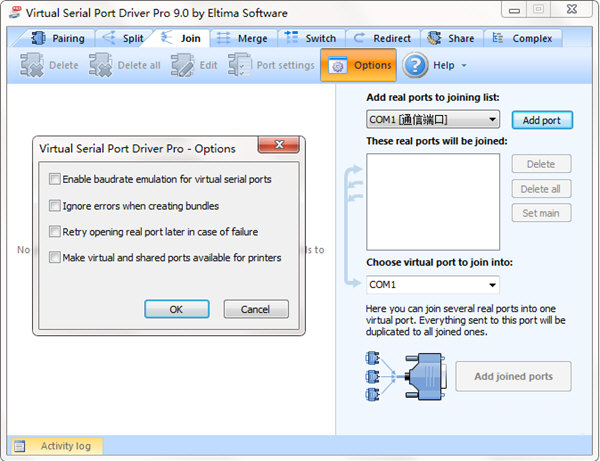Screen dimensions: 600x461
Task: Click the "Choose virtual port to join into:" label
Action: pos(439,262)
